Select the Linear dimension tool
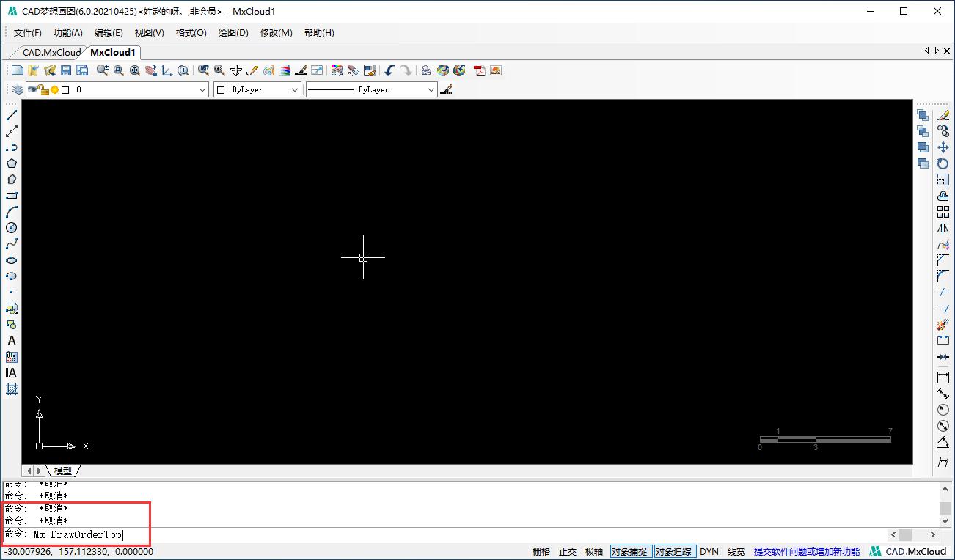Viewport: 955px width, 560px height. pyautogui.click(x=943, y=377)
